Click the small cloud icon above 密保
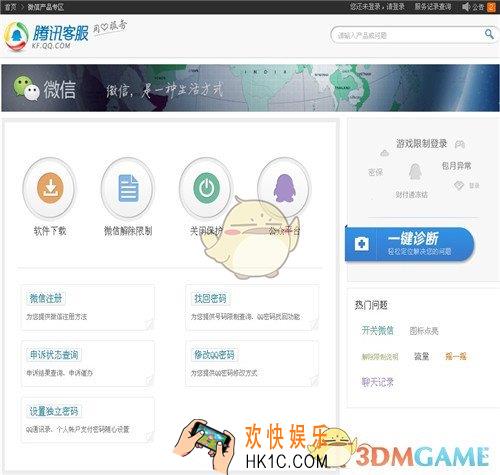500x475 pixels. click(x=384, y=153)
